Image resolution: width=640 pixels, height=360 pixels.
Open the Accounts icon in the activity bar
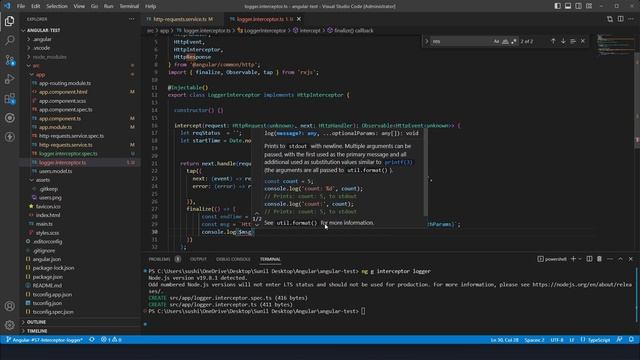point(9,306)
